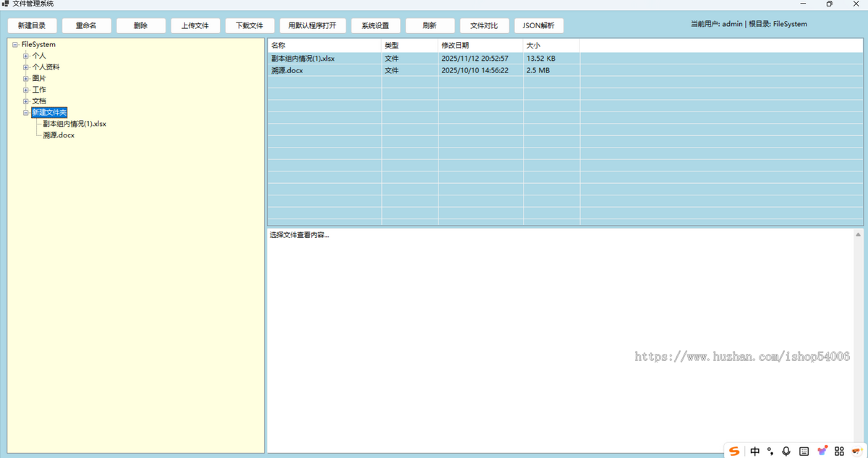Image resolution: width=868 pixels, height=458 pixels.
Task: Open the IME toolbox grid icon
Action: point(839,451)
